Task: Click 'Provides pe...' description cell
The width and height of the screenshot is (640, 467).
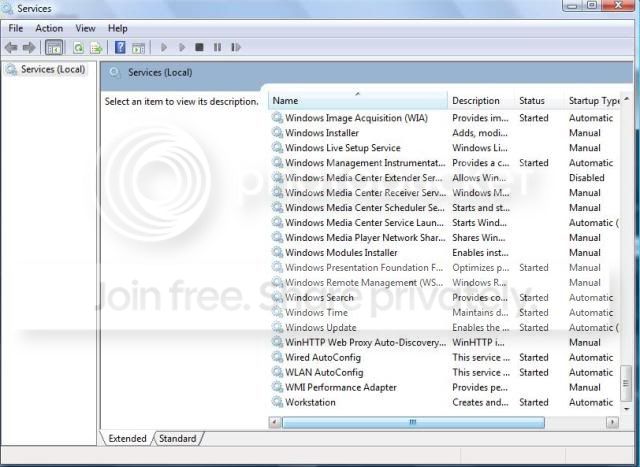Action: 480,387
